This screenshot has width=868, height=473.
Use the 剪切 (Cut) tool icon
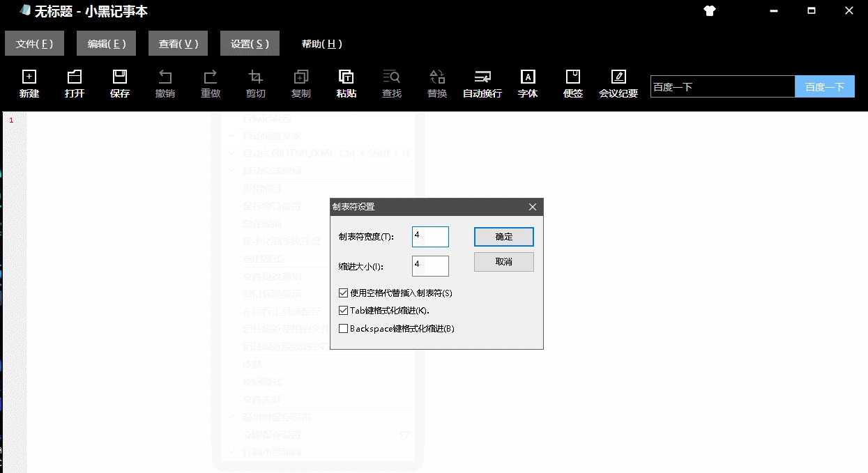[x=255, y=82]
